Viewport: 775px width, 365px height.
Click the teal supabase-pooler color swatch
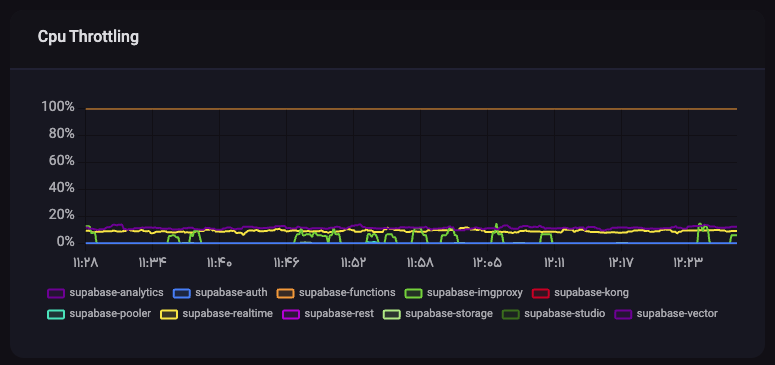pyautogui.click(x=56, y=314)
